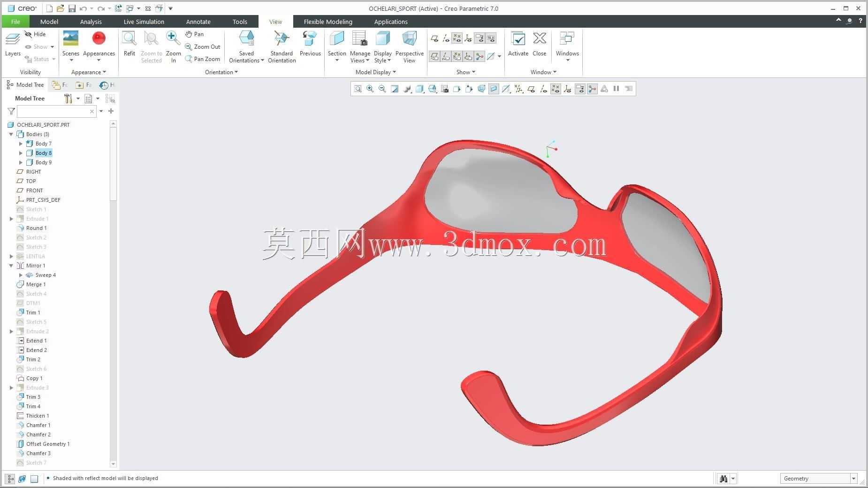This screenshot has height=488, width=868.
Task: Click the Regenerate icon in quick access toolbar
Action: coord(118,8)
